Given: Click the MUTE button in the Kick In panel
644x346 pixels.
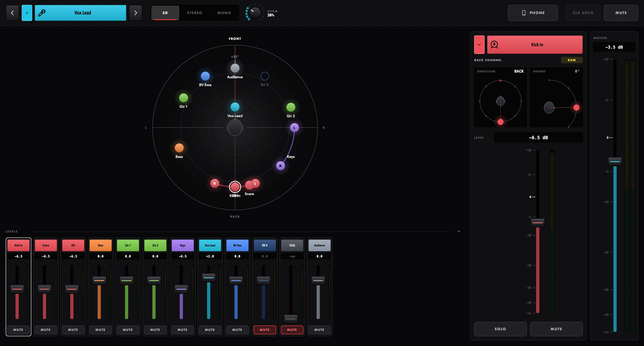Looking at the screenshot, I should click(x=556, y=329).
